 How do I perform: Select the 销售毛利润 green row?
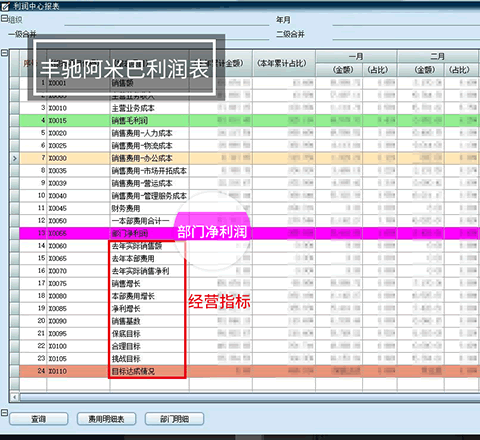pos(250,120)
